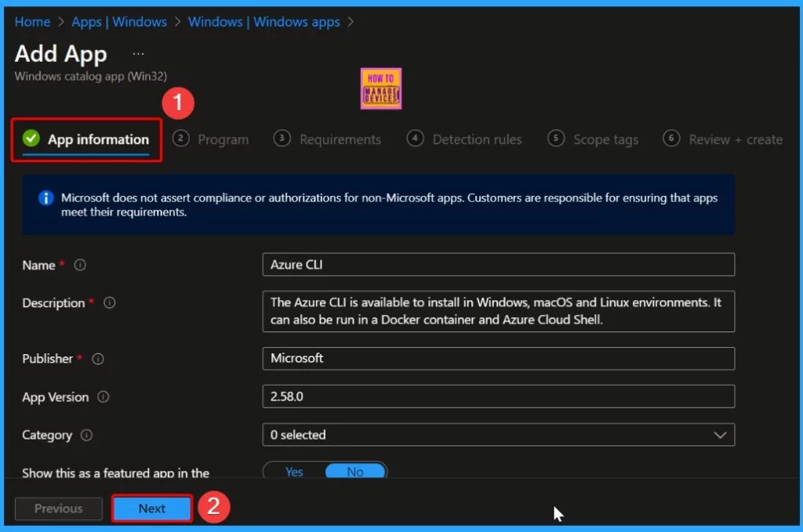Click into the App Version field showing 2.58.0
This screenshot has height=532, width=803.
(x=498, y=396)
